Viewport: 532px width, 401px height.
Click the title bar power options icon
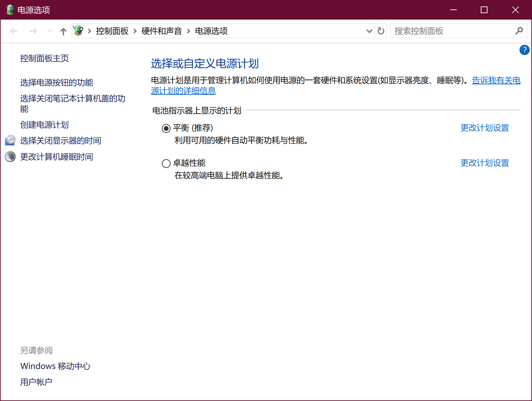click(x=10, y=10)
